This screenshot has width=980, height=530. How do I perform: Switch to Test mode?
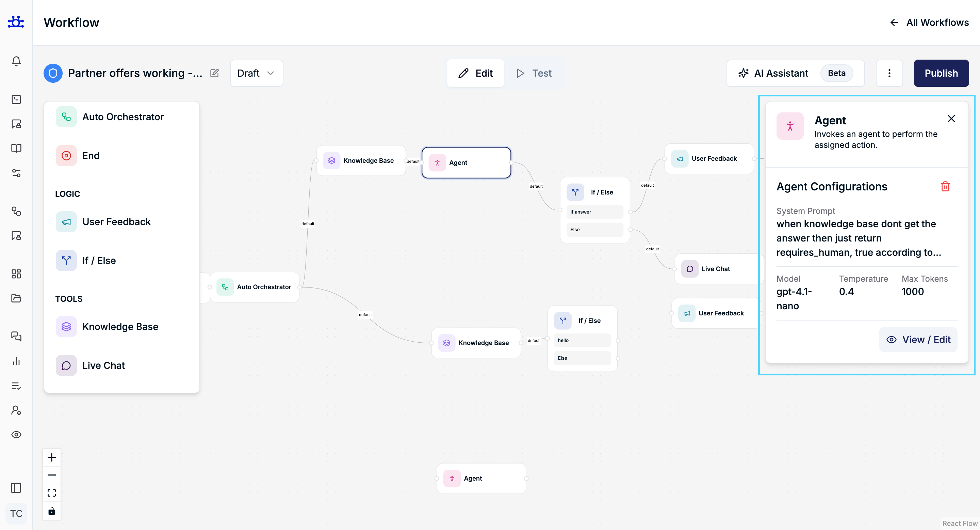(533, 73)
